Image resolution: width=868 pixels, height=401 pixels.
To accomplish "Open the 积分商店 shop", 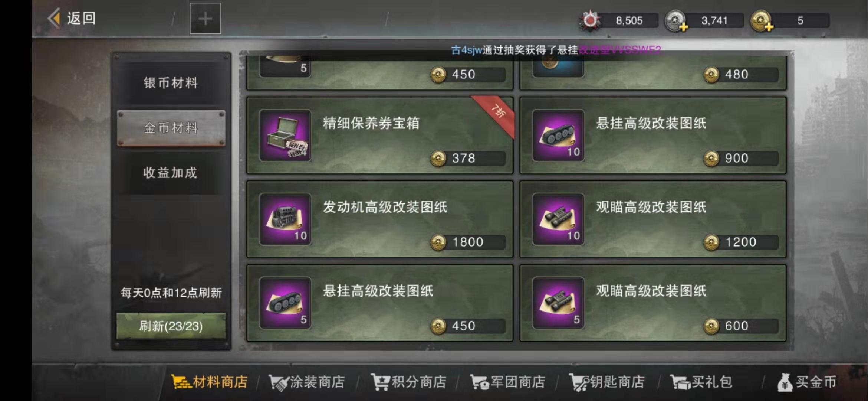I will pos(409,382).
